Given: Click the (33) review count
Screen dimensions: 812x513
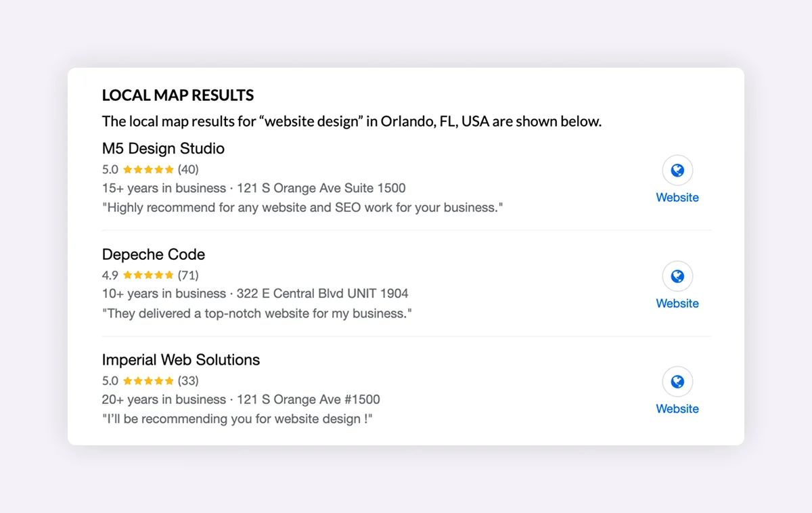Looking at the screenshot, I should coord(188,380).
